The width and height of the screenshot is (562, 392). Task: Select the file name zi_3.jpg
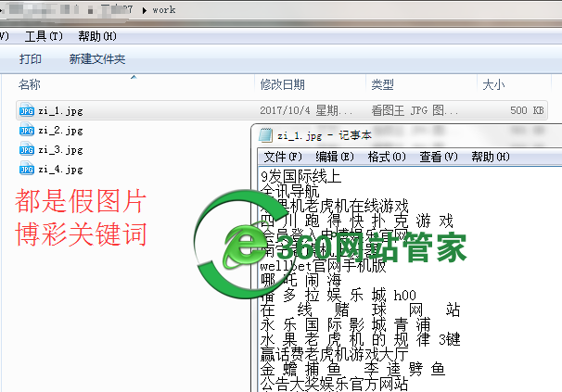pos(60,149)
